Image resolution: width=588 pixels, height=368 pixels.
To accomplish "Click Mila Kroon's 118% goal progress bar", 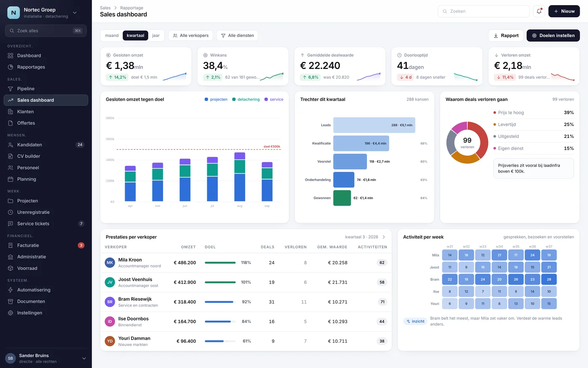I will click(220, 263).
